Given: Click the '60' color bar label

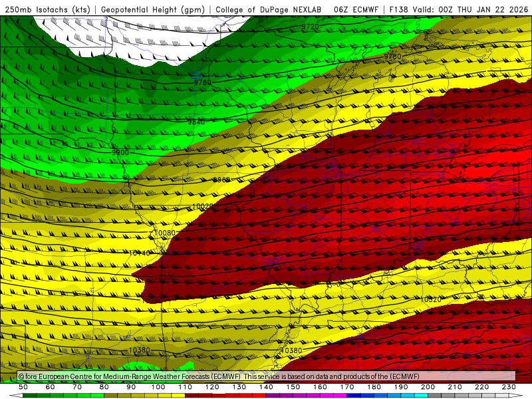Looking at the screenshot, I should pyautogui.click(x=50, y=387).
